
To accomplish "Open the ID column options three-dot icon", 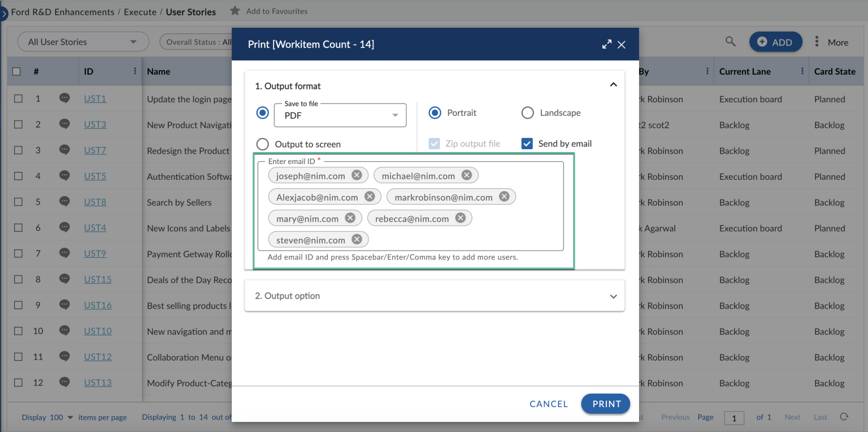I will click(134, 71).
